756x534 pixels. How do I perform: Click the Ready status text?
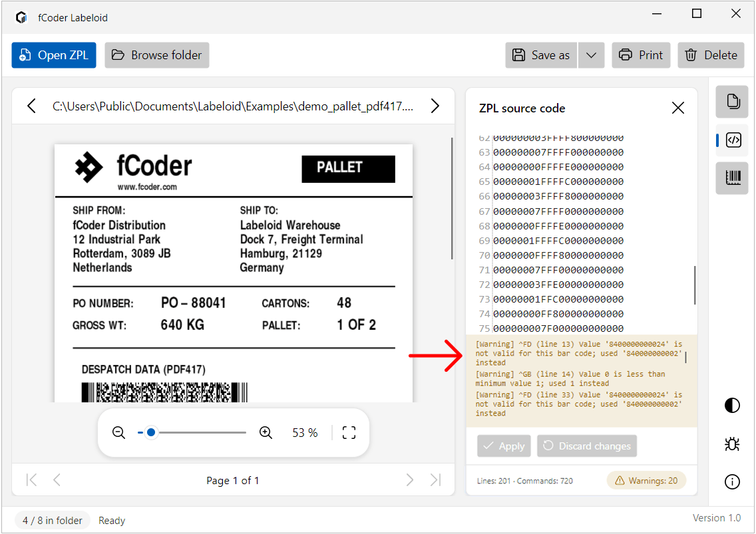click(x=112, y=521)
